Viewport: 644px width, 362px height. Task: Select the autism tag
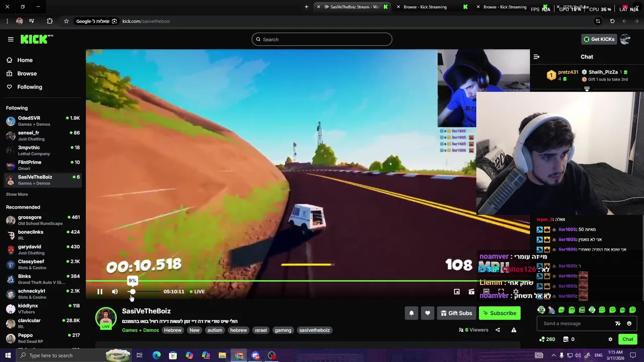(215, 330)
